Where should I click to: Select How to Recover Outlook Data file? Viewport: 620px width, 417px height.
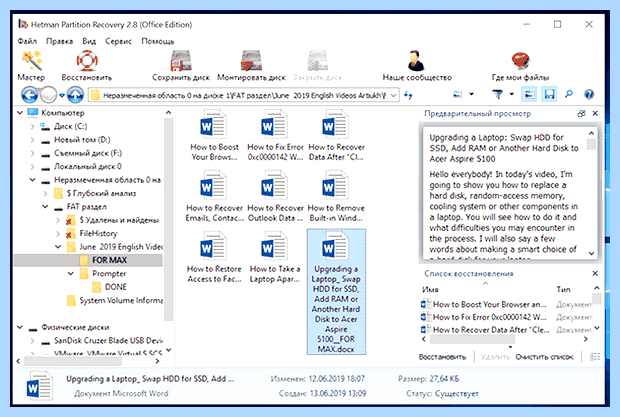pos(275,196)
